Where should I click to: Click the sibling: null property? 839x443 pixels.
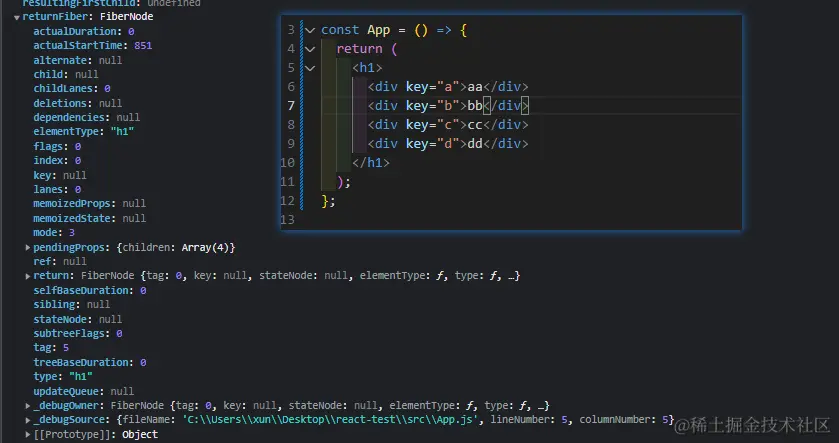72,304
